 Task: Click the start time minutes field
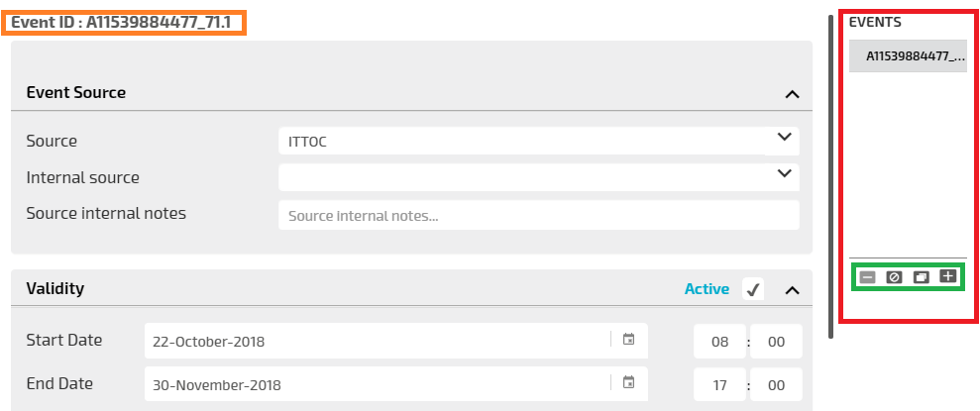(x=777, y=342)
